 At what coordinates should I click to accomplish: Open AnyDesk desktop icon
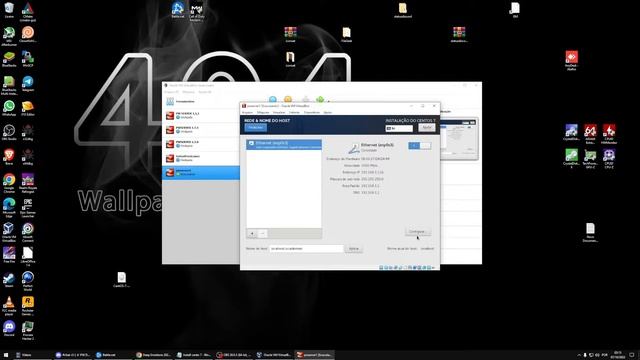pos(571,60)
